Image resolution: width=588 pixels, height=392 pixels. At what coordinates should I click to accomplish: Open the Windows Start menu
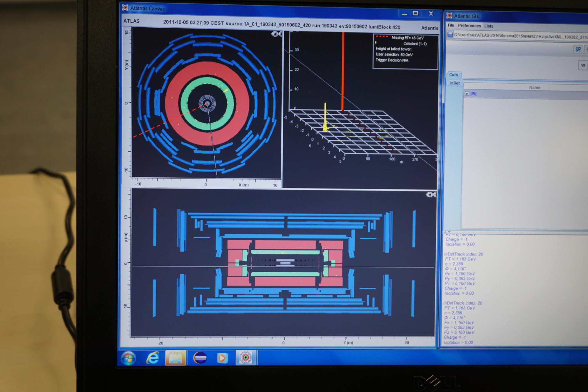point(128,358)
